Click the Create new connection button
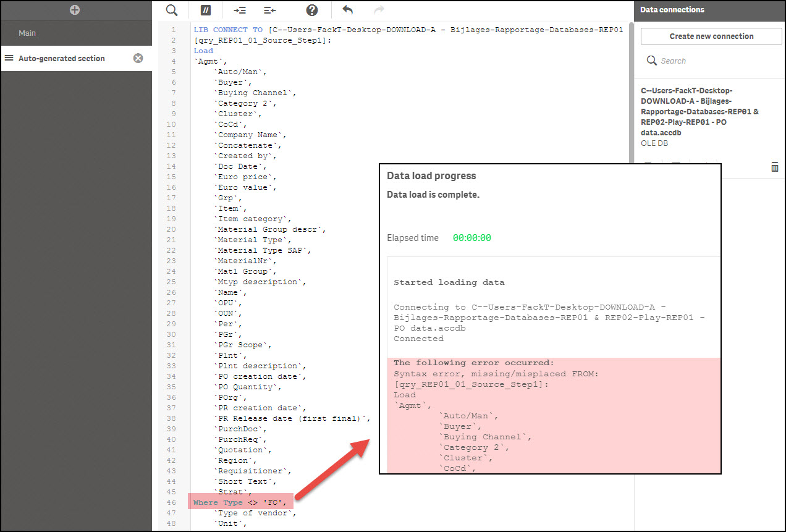 pyautogui.click(x=711, y=36)
